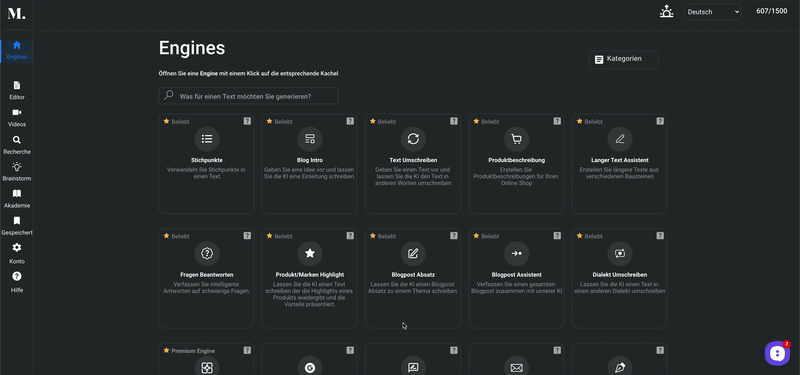Toggle light mode sun icon
Viewport: 800px width, 375px height.
click(666, 11)
